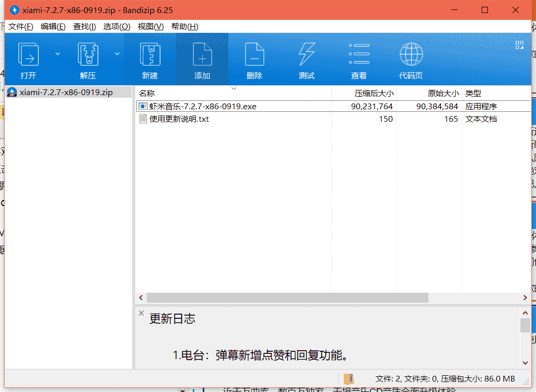The width and height of the screenshot is (536, 392).
Task: Click the 更新日志 heading in preview
Action: (172, 319)
